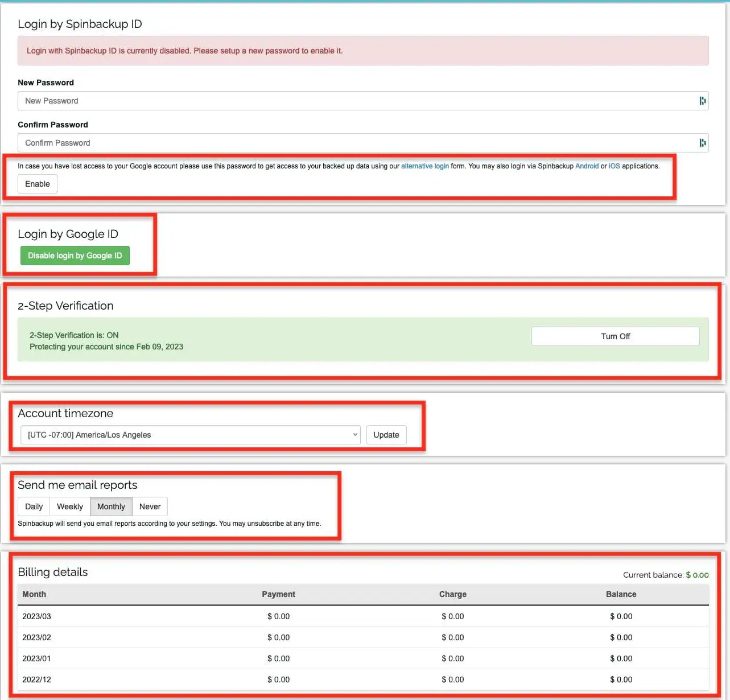
Task: Set email reports to Never
Action: click(x=150, y=507)
